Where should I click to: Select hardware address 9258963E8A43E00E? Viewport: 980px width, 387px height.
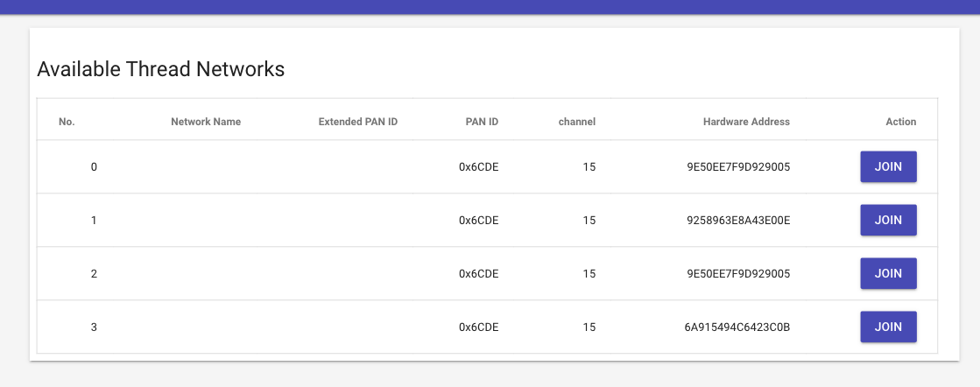coord(739,220)
